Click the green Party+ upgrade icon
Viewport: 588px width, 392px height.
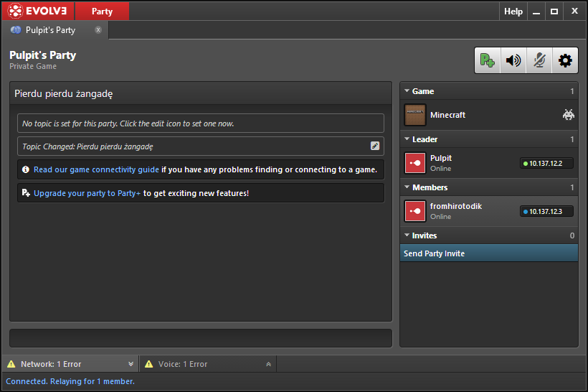(488, 60)
